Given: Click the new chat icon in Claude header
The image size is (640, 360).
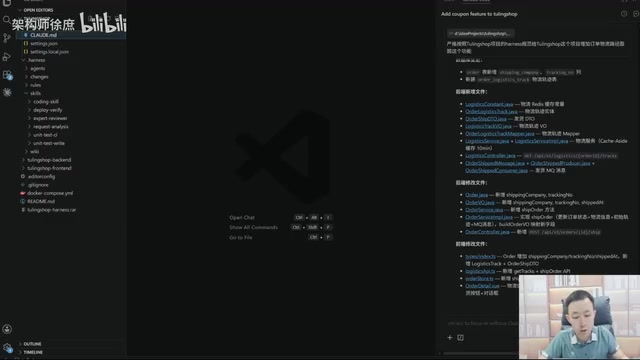Looking at the screenshot, I should (x=636, y=14).
